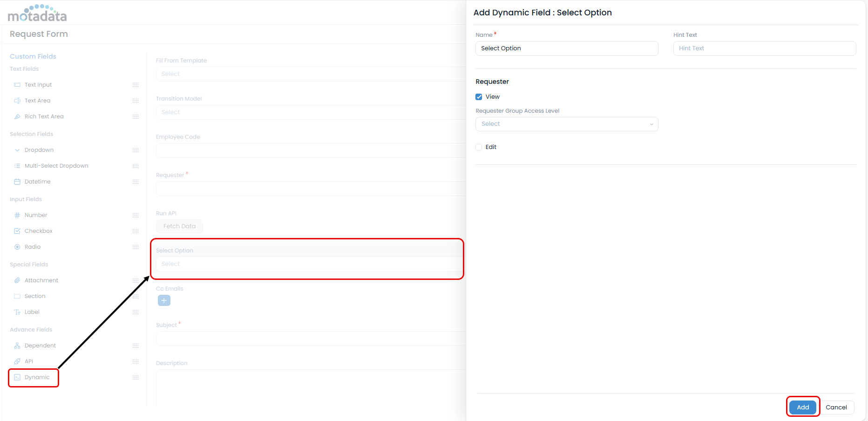The height and width of the screenshot is (421, 868).
Task: Uncheck the Requester View checkbox
Action: 479,97
